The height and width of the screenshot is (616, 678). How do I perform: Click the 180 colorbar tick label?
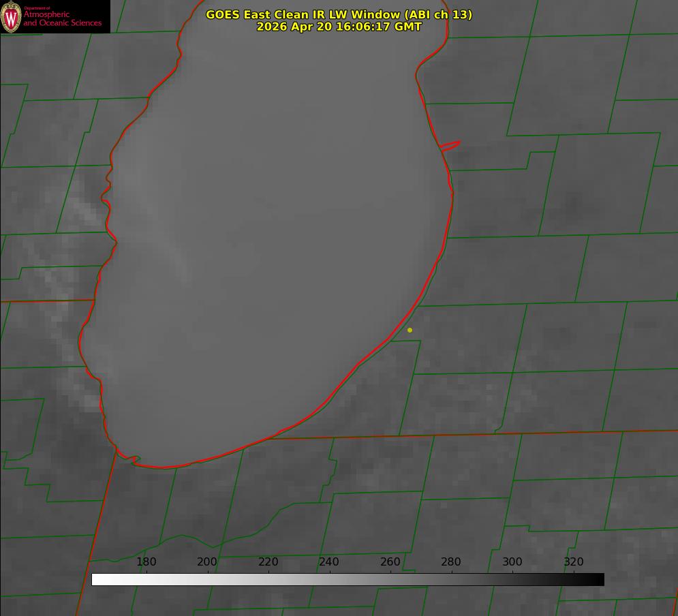click(146, 561)
